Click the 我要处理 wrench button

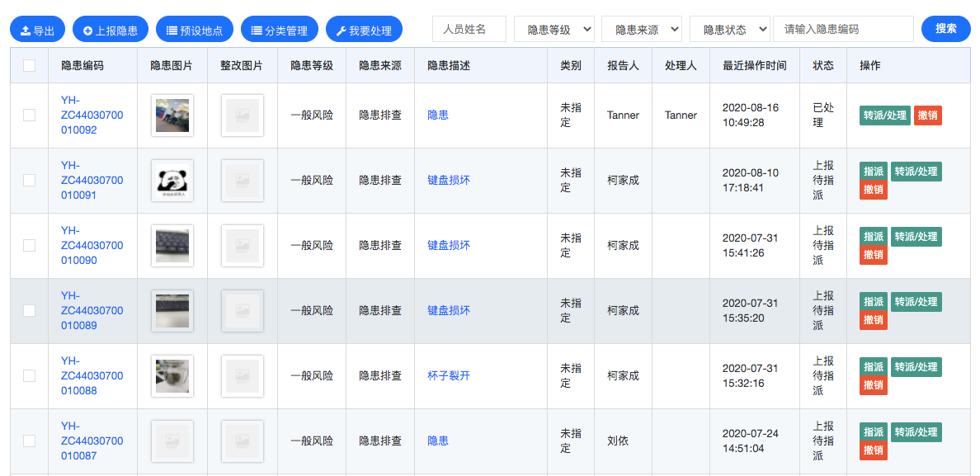[x=364, y=31]
